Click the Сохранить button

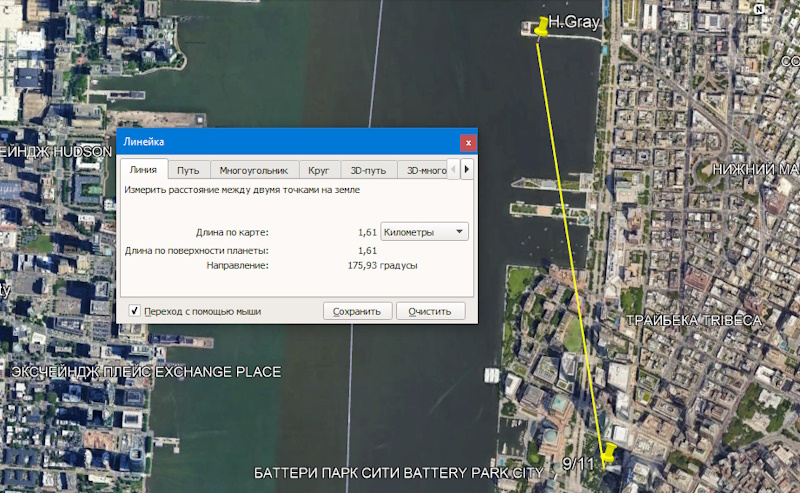[x=357, y=311]
